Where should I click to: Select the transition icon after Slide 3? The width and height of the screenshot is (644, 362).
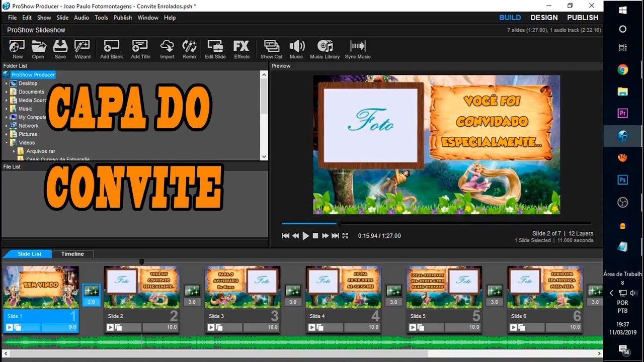pyautogui.click(x=293, y=291)
